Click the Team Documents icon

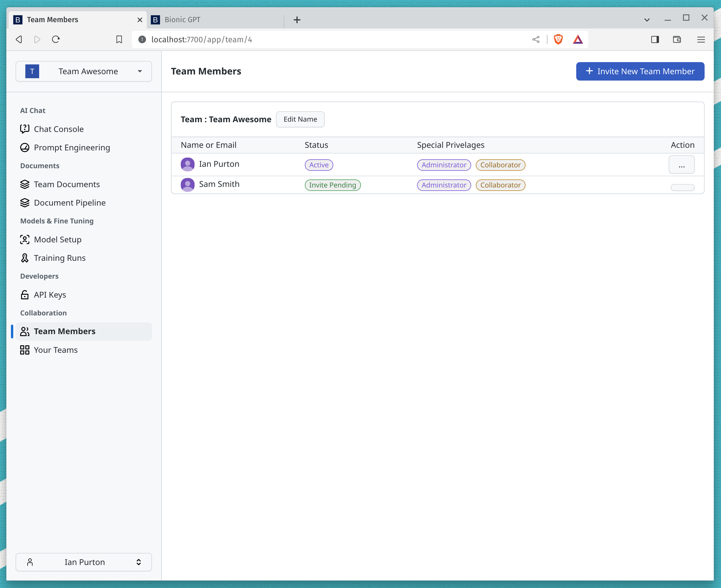[24, 184]
